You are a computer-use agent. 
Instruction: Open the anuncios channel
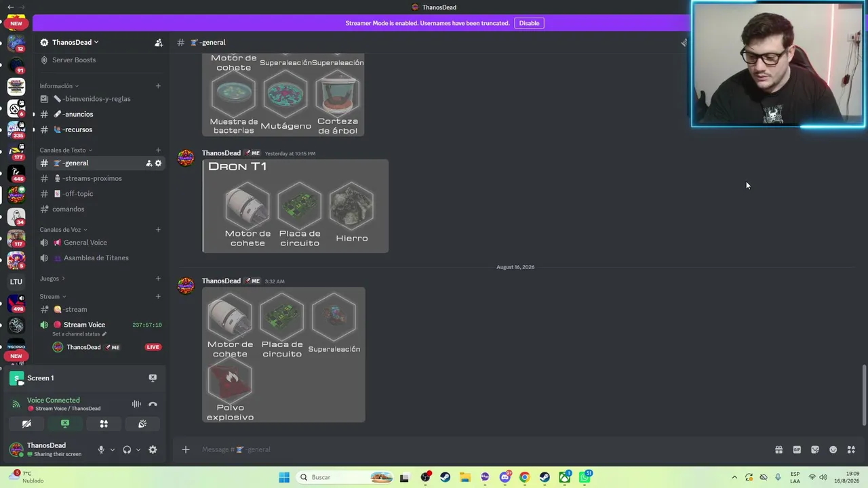[x=102, y=114]
